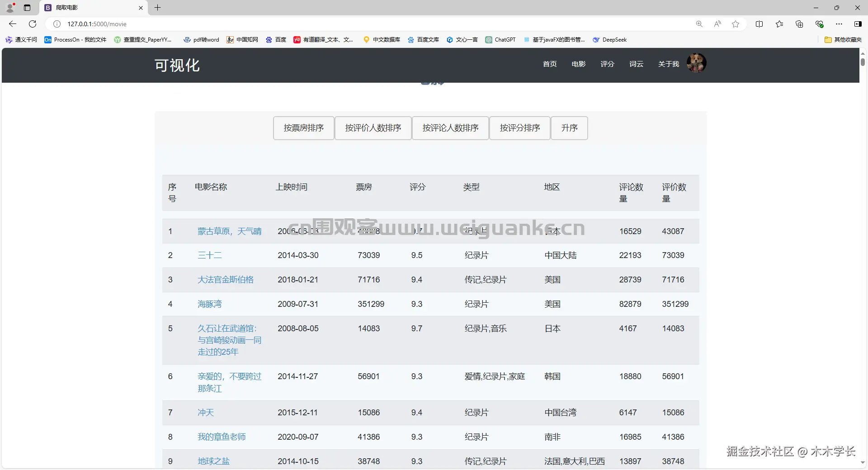Viewport: 868px width, 470px height.
Task: Open movie link 冲天
Action: 206,413
